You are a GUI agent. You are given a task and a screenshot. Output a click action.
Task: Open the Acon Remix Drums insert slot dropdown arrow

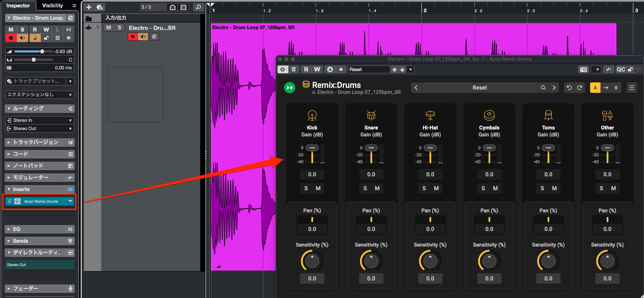click(x=71, y=201)
